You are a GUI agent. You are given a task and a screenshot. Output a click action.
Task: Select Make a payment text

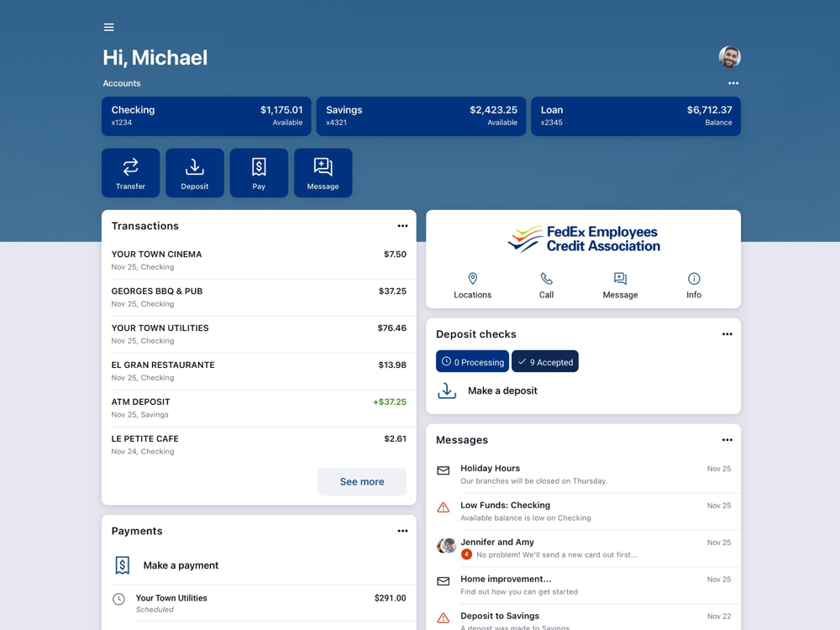(181, 565)
